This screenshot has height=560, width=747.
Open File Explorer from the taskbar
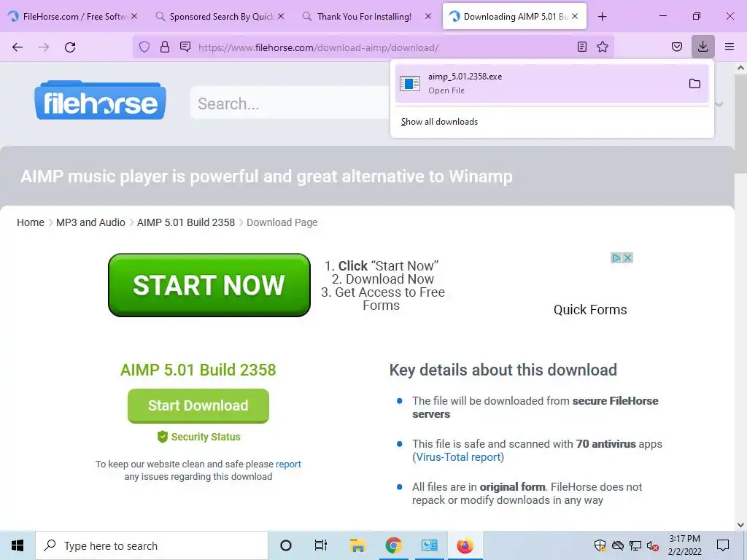[357, 545]
